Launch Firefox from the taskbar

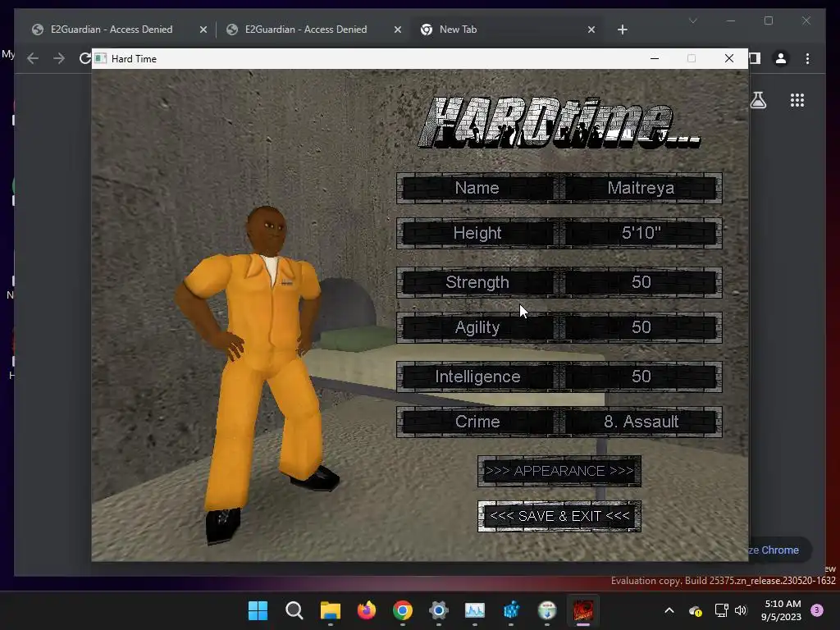point(367,610)
